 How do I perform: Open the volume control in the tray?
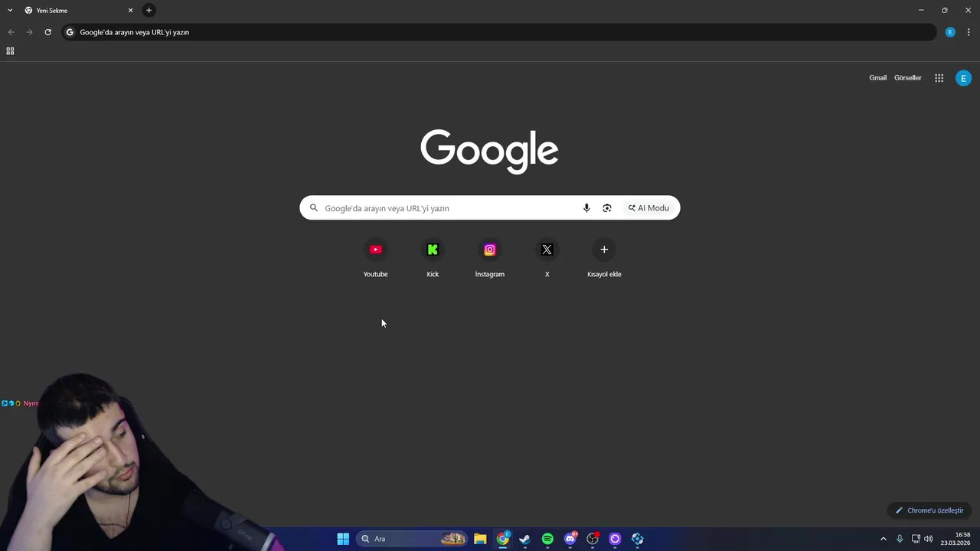929,539
